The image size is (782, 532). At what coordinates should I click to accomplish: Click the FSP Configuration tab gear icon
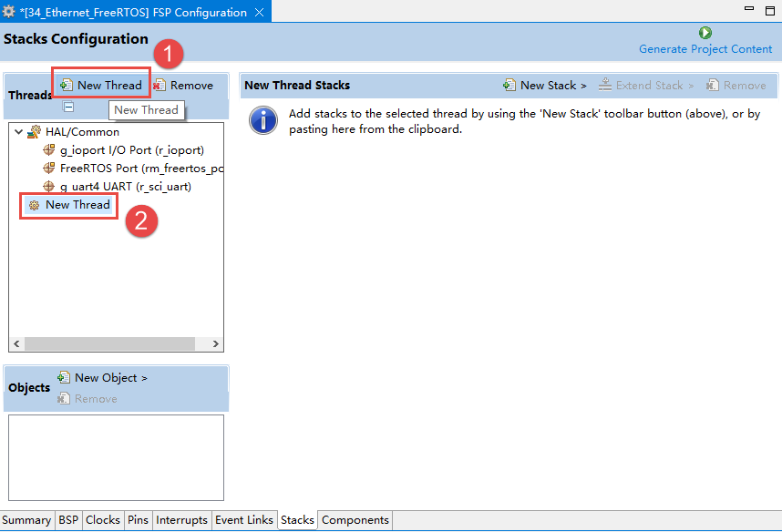point(8,11)
